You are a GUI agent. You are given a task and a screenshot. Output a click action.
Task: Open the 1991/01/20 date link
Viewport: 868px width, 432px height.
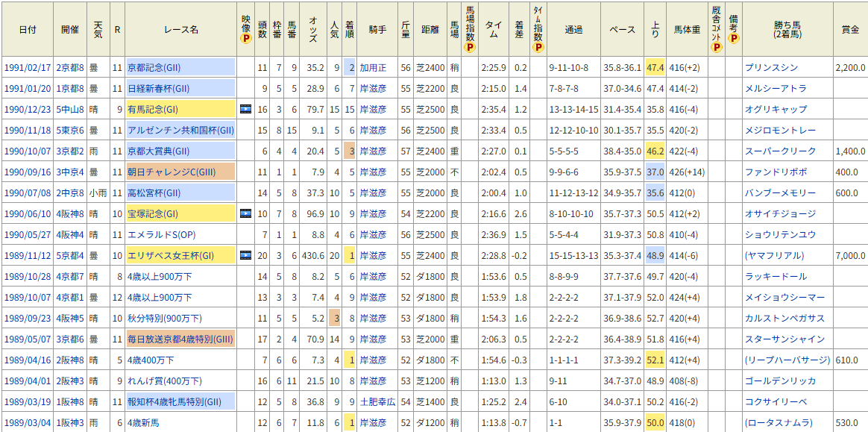28,89
